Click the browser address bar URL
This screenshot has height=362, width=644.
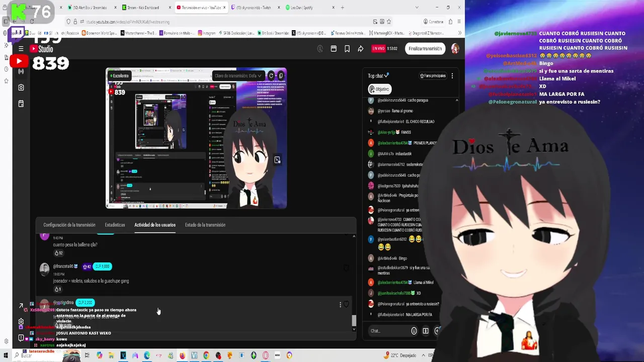coord(128,22)
